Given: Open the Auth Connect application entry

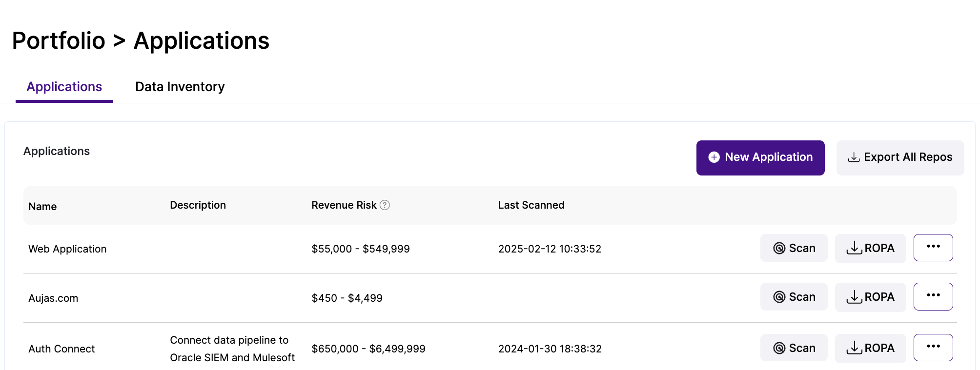Looking at the screenshot, I should (61, 349).
